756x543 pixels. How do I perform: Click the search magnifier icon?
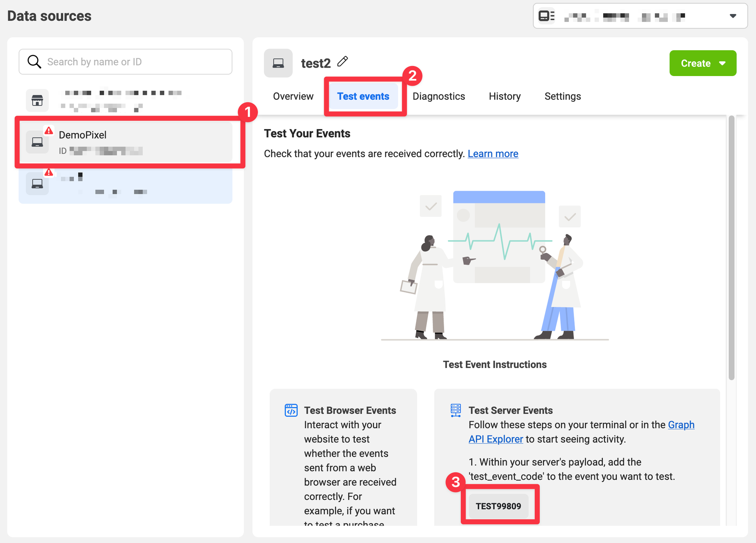point(34,62)
